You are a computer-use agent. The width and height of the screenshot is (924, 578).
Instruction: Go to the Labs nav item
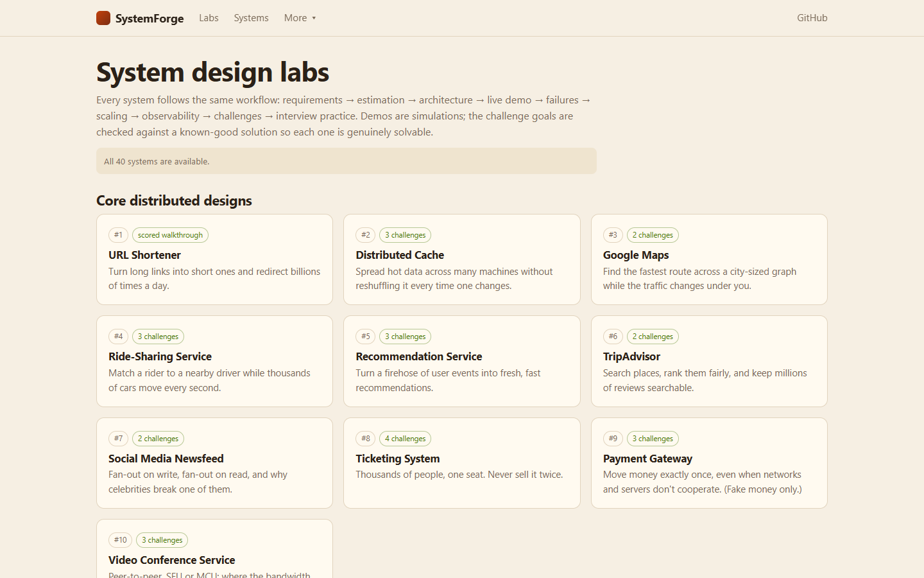coord(209,18)
